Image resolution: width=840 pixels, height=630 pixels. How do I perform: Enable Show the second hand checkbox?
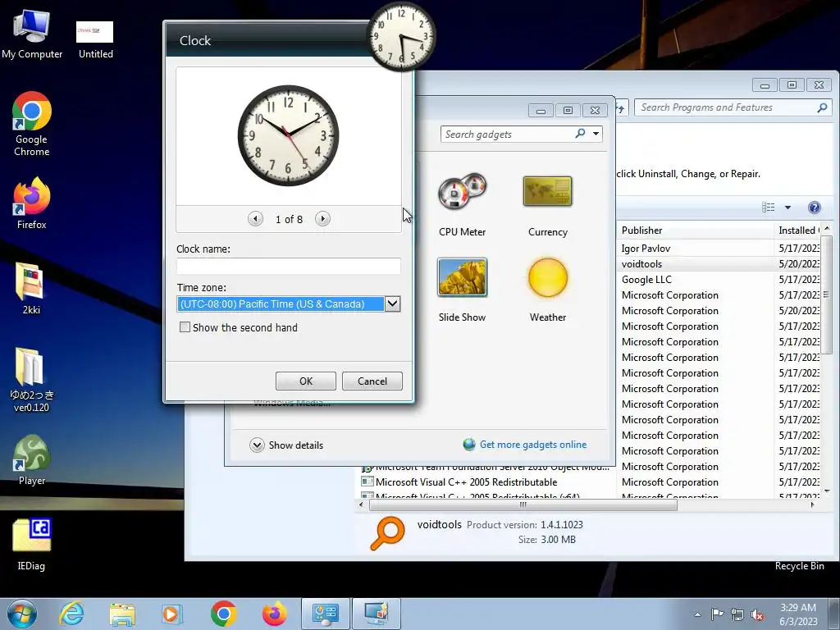185,327
